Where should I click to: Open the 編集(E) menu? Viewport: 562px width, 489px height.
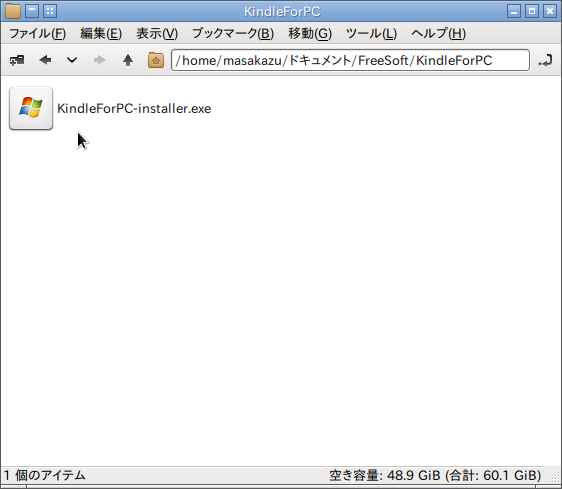click(x=101, y=34)
